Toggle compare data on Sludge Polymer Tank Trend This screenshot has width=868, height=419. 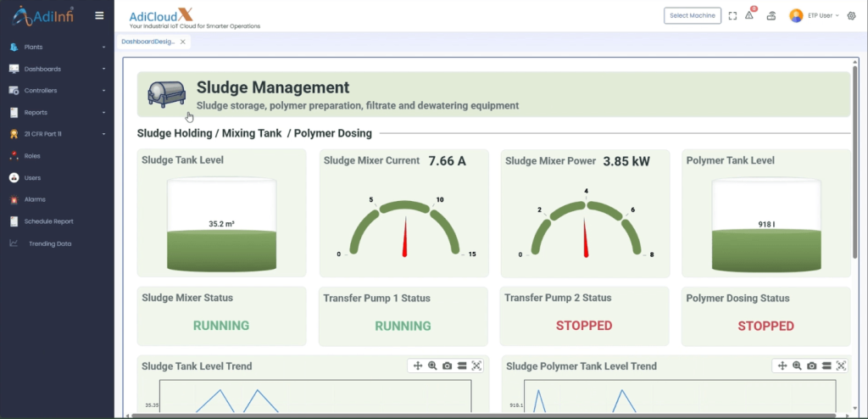(826, 366)
